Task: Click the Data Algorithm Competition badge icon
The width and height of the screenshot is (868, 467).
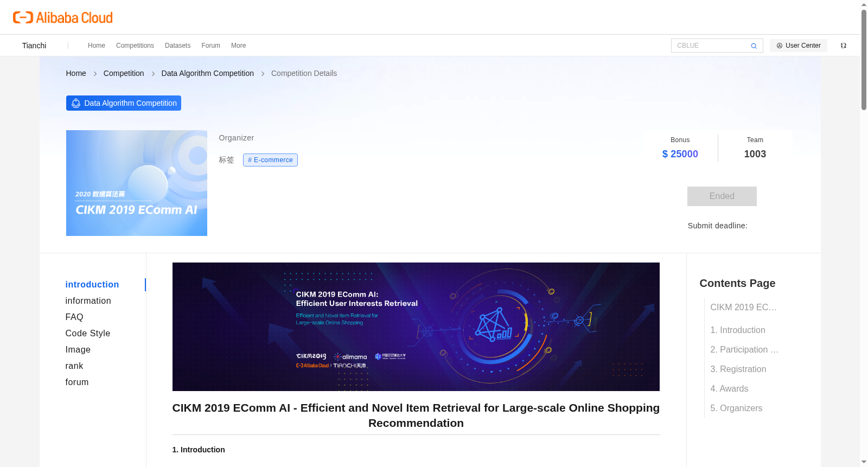Action: (76, 103)
